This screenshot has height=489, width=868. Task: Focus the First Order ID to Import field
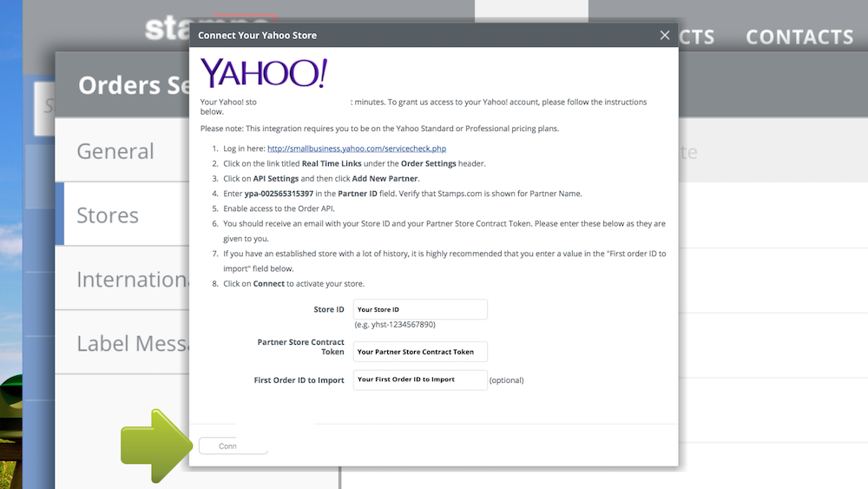420,380
